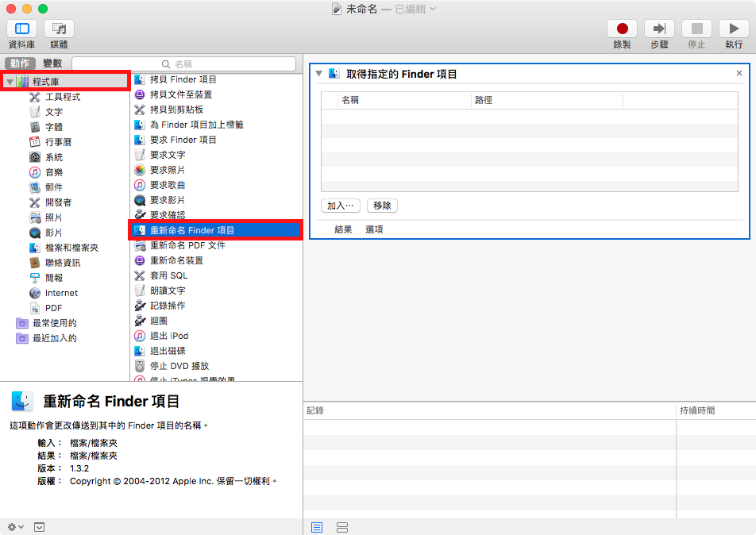
Task: Click the 加入⋯ add button
Action: pyautogui.click(x=341, y=206)
